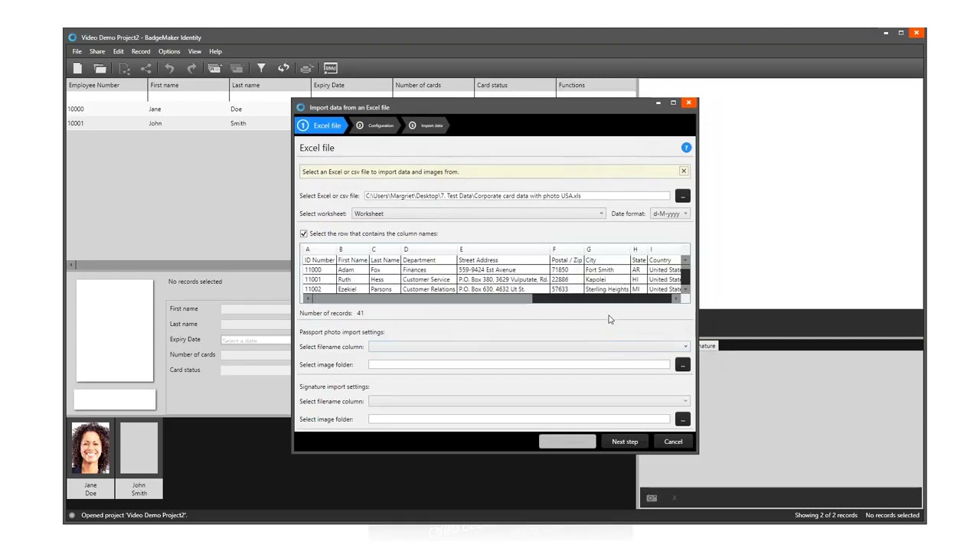Screen dimensions: 980x551
Task: Browse for the Excel or csv file
Action: [x=682, y=196]
